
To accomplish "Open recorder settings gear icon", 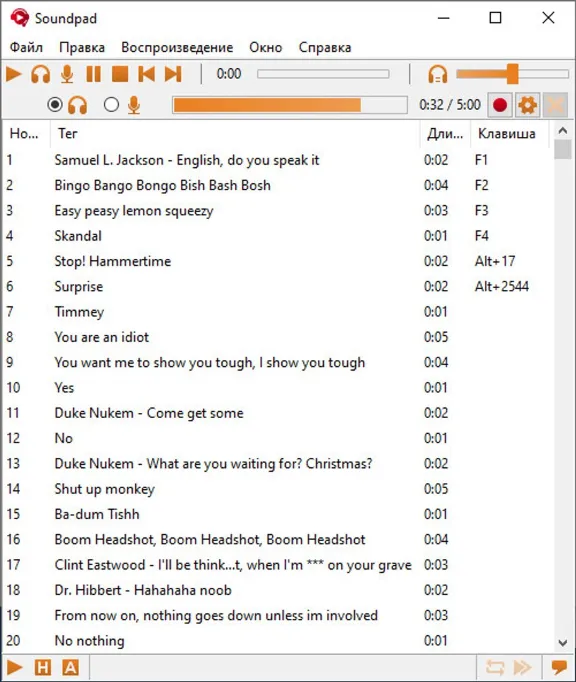I will [527, 105].
